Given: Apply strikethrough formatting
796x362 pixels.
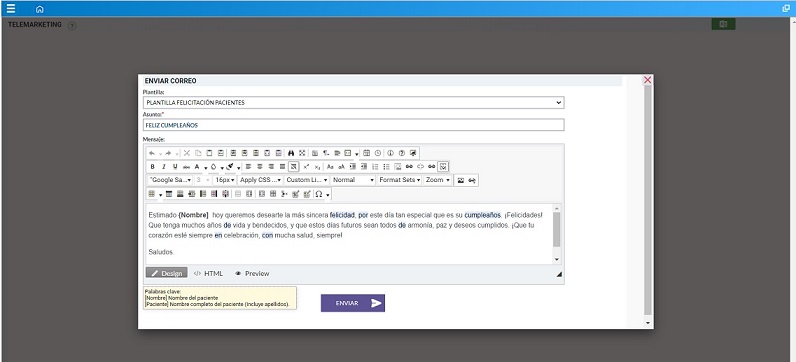Looking at the screenshot, I should [x=186, y=167].
